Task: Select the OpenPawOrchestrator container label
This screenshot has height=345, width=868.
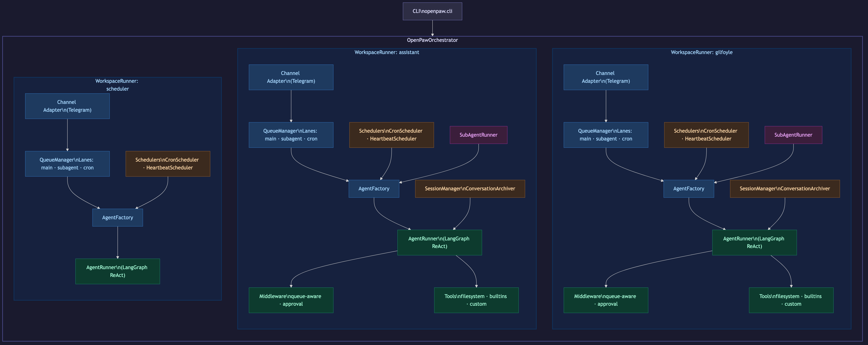Action: point(432,40)
